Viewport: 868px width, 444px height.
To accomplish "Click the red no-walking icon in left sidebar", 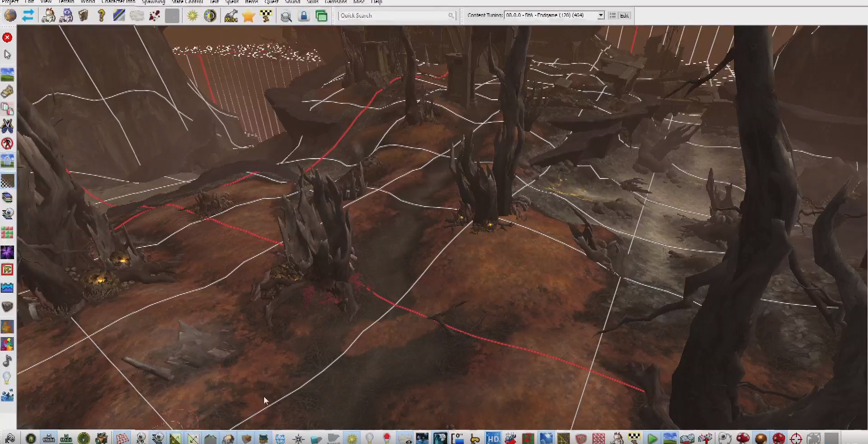I will click(7, 144).
